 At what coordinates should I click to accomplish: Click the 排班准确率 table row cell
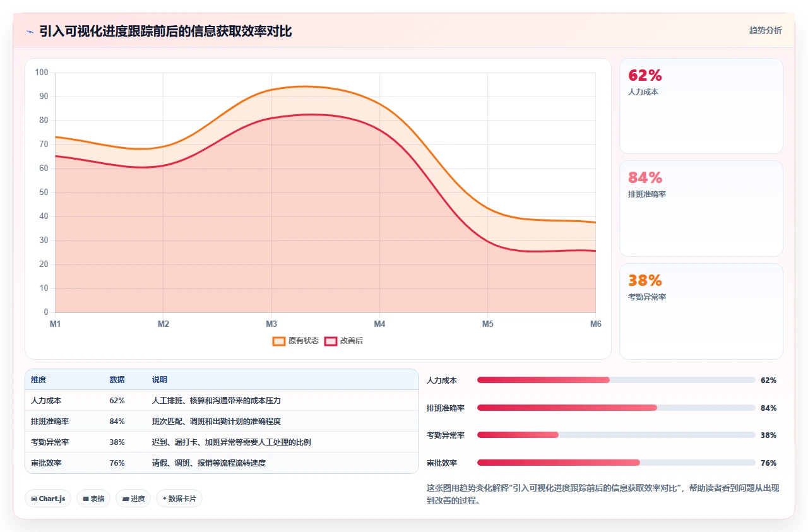(50, 422)
